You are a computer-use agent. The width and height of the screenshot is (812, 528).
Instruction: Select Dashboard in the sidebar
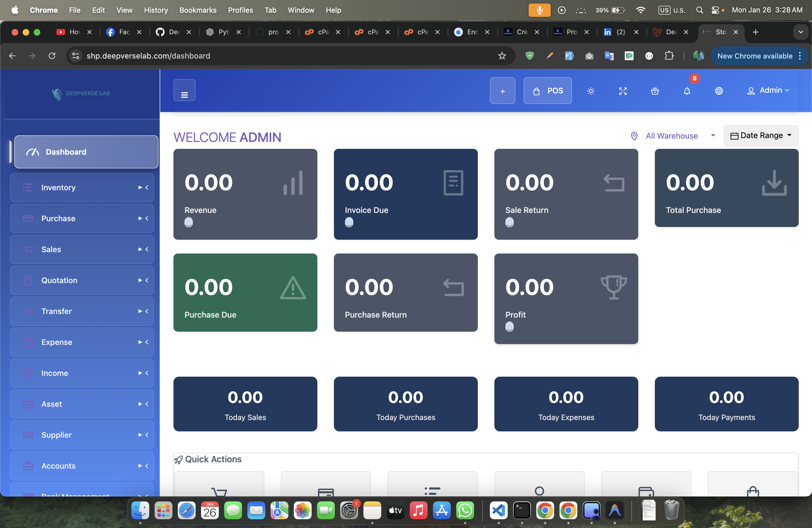[86, 152]
